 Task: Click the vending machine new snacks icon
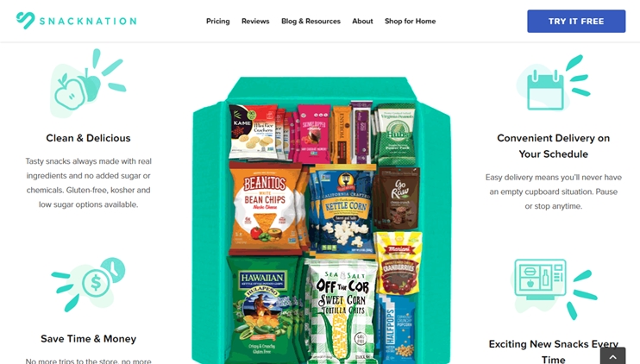click(554, 288)
